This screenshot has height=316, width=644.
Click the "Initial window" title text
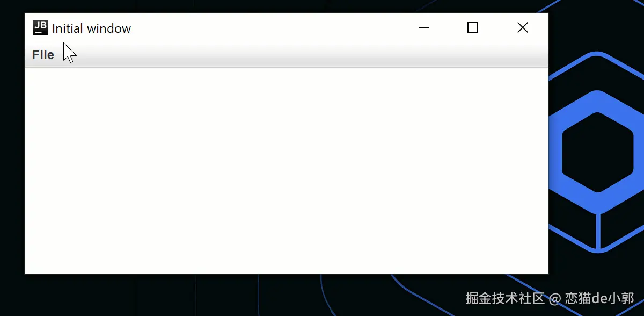tap(91, 28)
